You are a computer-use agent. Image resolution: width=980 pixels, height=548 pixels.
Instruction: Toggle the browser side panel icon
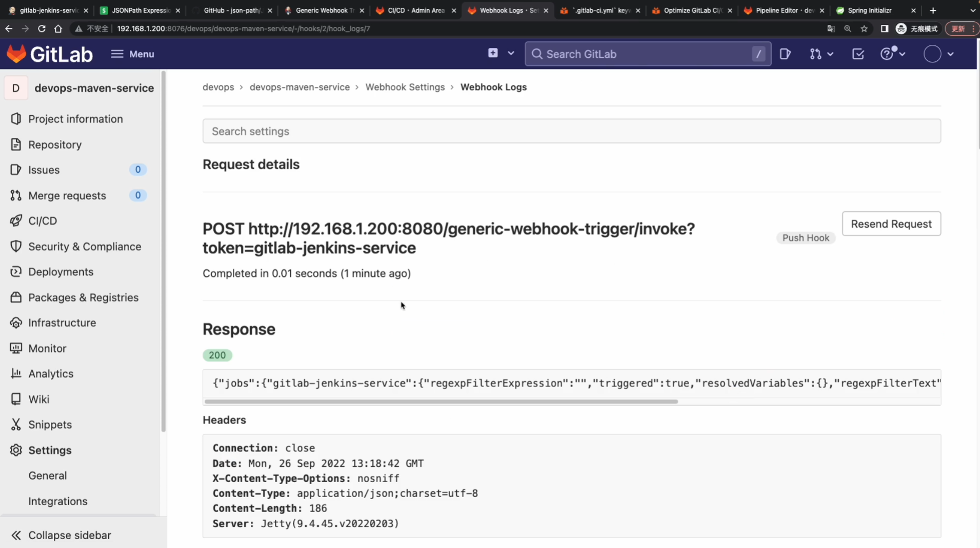884,29
